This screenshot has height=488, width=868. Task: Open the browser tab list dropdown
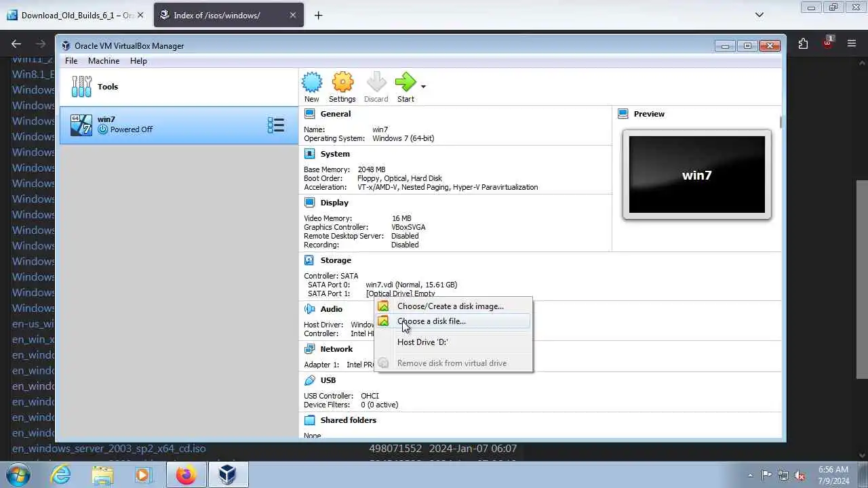759,15
